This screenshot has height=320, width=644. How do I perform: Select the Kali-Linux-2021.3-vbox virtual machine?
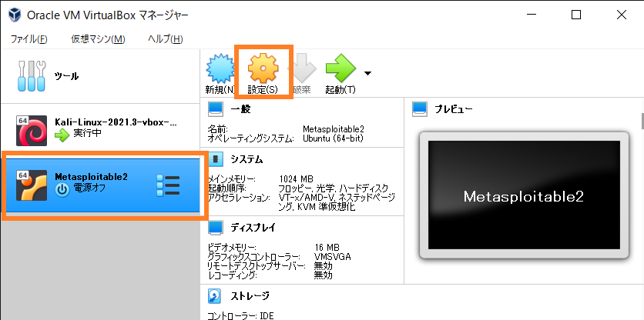[x=100, y=131]
